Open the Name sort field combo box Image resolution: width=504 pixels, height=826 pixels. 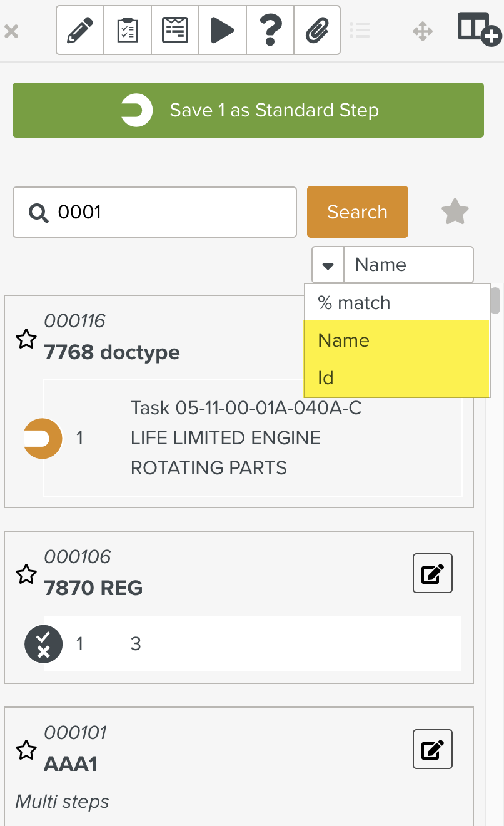[x=408, y=265]
